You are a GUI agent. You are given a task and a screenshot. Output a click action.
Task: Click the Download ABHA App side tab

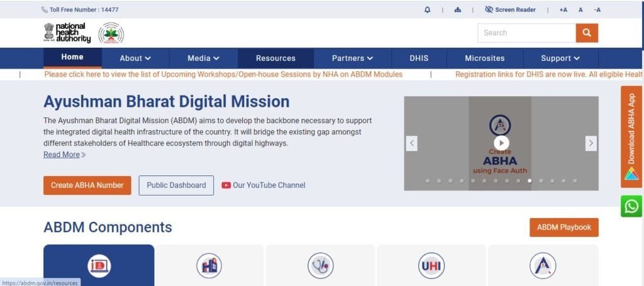click(631, 136)
